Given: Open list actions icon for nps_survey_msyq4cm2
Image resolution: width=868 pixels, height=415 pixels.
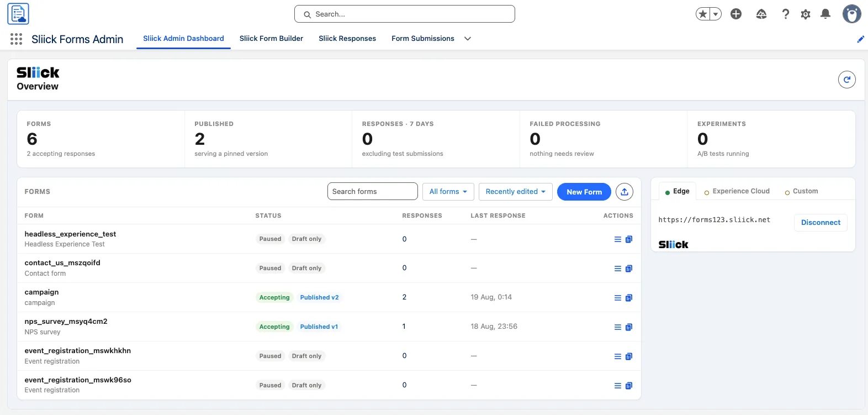Looking at the screenshot, I should [618, 327].
